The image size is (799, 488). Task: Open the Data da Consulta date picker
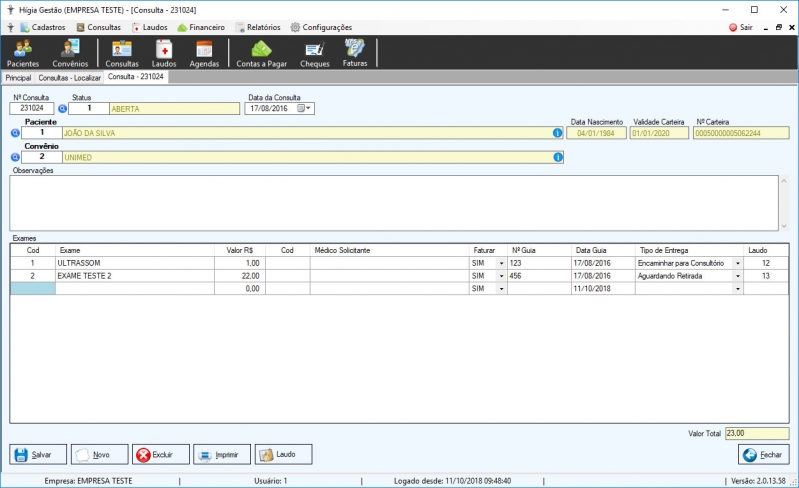[x=305, y=109]
